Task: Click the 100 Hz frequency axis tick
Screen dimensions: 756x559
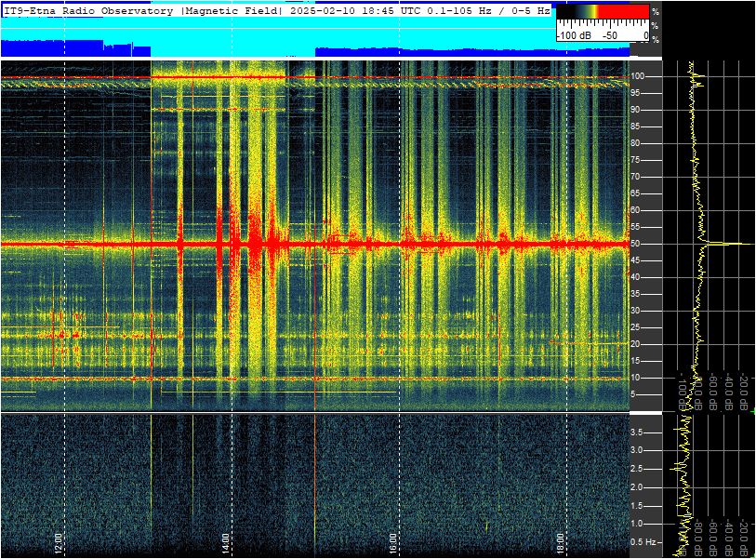Action: pyautogui.click(x=638, y=76)
